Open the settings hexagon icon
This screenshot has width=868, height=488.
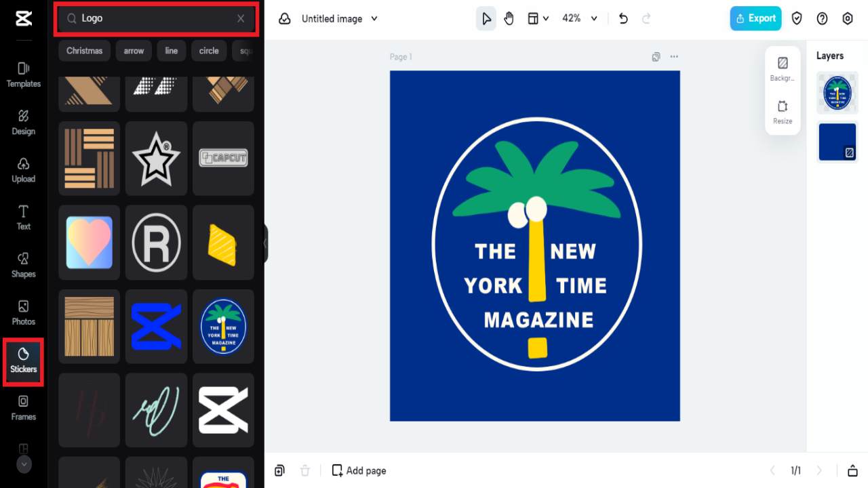pos(848,19)
